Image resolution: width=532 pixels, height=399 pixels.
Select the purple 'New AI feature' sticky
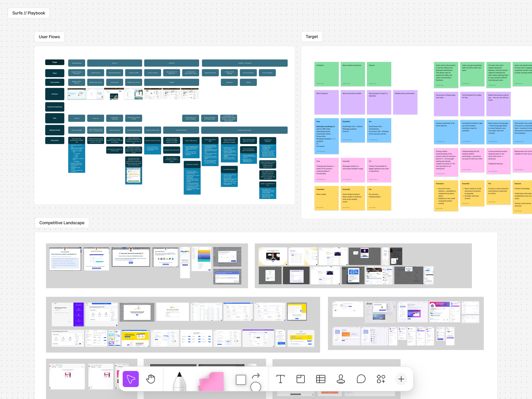click(x=327, y=102)
